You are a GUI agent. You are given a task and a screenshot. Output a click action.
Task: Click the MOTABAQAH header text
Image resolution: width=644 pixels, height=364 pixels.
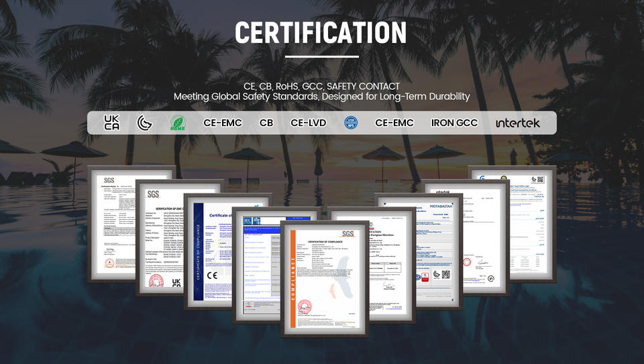pyautogui.click(x=441, y=206)
